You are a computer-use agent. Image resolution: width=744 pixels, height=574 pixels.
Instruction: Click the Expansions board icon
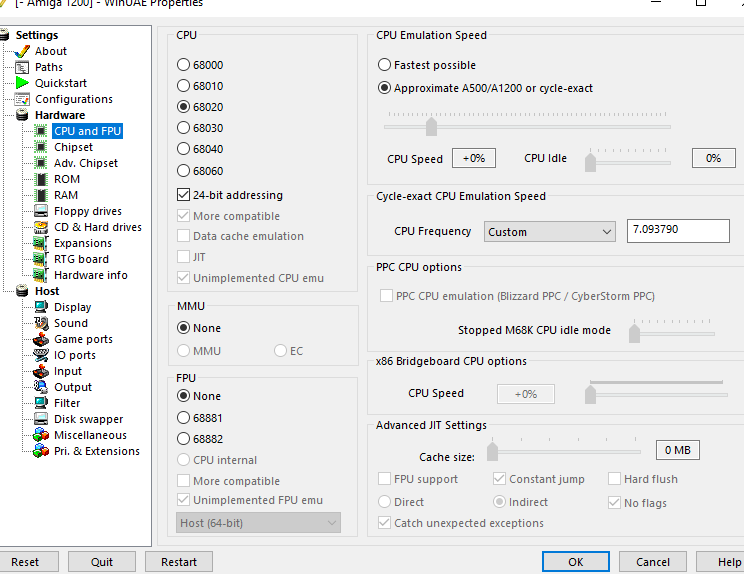(x=41, y=243)
